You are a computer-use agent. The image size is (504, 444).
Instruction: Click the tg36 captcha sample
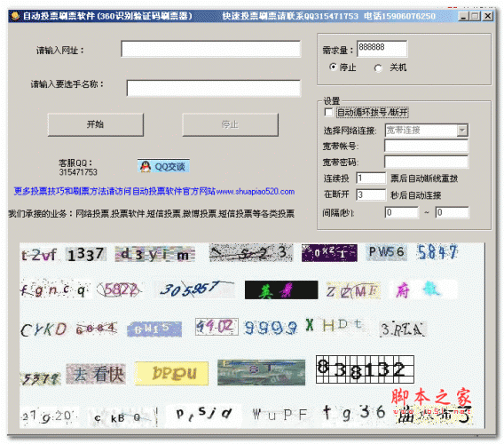[x=355, y=413]
